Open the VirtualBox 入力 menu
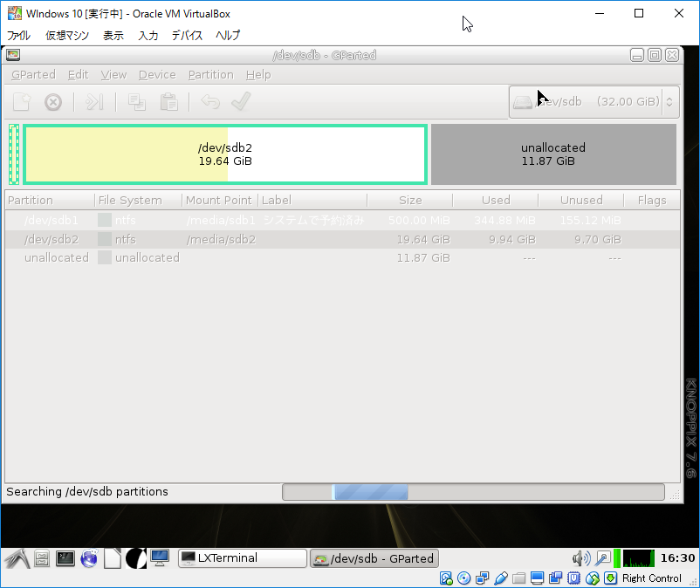Viewport: 700px width, 588px height. coord(148,35)
